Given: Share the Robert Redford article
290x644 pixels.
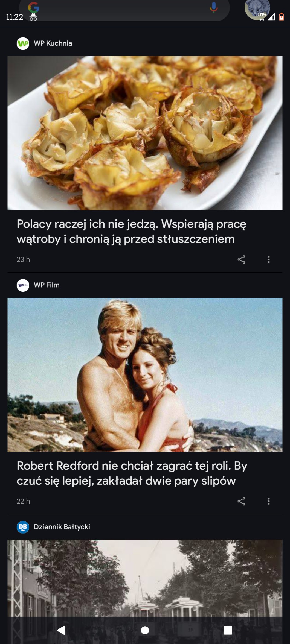Looking at the screenshot, I should click(x=241, y=501).
